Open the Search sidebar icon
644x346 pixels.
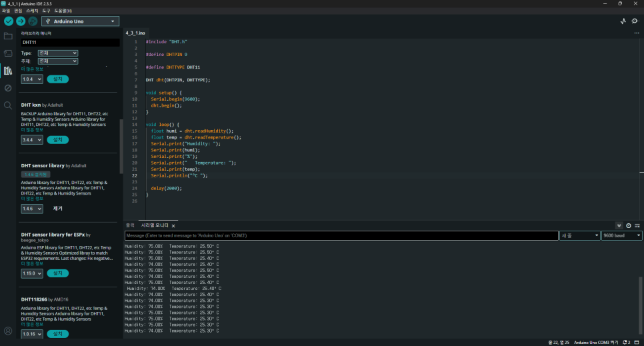(8, 105)
